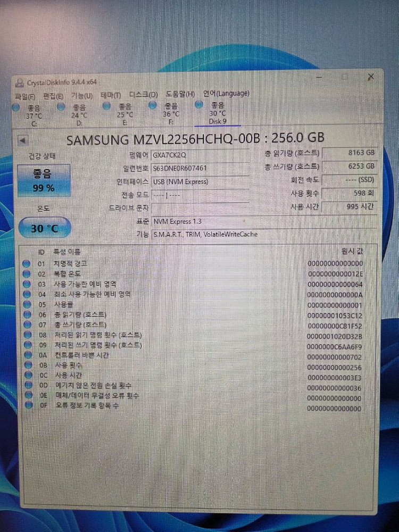Open the 파일(F) menu

pos(26,96)
